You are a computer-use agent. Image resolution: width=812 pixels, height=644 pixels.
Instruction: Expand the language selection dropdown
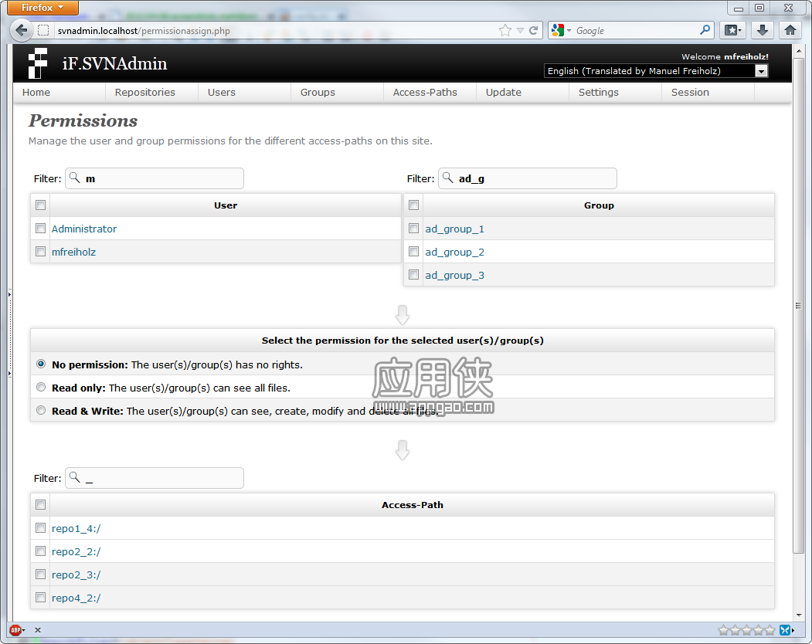(x=761, y=71)
